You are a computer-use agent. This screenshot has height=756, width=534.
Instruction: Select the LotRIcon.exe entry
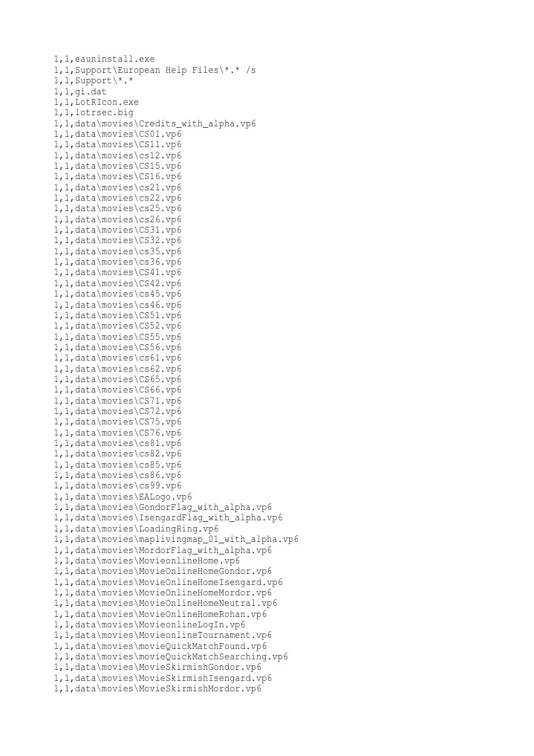(96, 103)
